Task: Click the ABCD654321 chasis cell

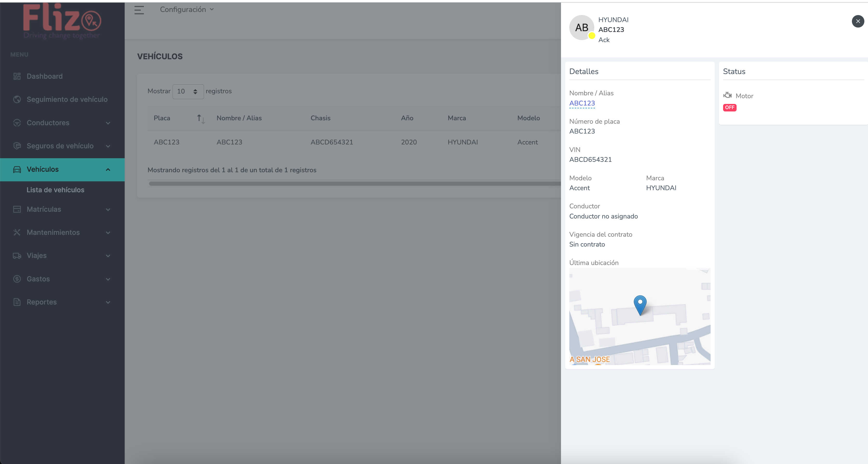Action: (x=332, y=142)
